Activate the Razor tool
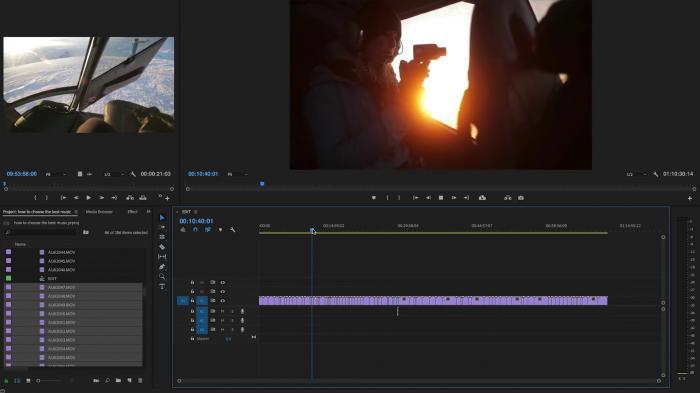This screenshot has height=393, width=700. tap(162, 247)
